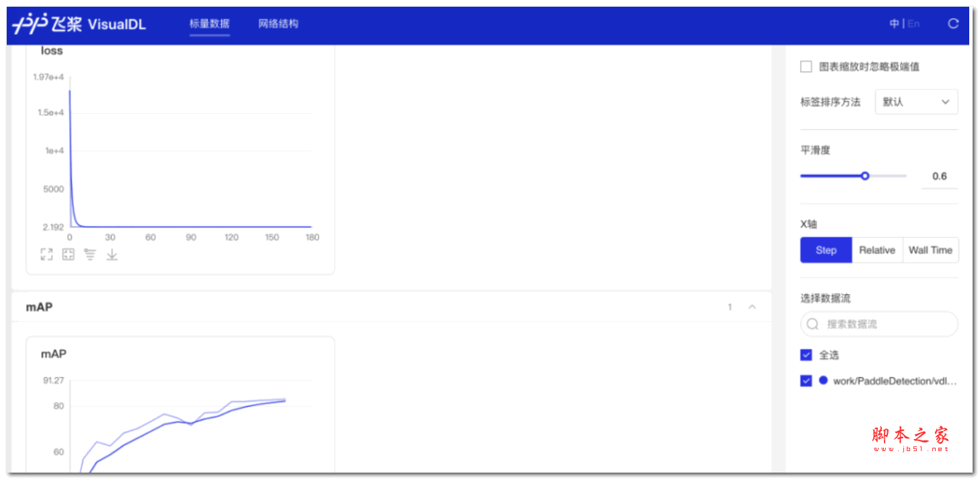This screenshot has width=980, height=480.
Task: Collapse the mAP section with chevron
Action: tap(752, 307)
